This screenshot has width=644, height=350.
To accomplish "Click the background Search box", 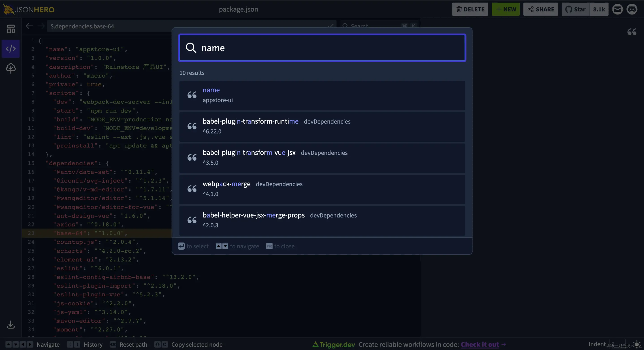I will (x=379, y=26).
